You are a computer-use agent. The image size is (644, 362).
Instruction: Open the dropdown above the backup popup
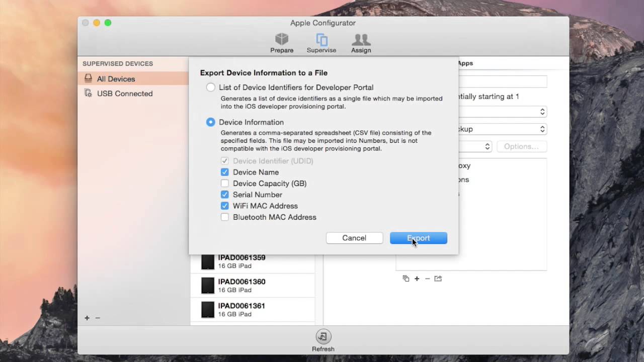[503, 112]
